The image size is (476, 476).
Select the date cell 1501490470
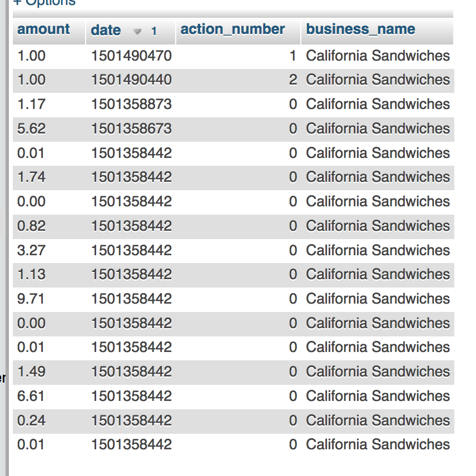click(x=131, y=56)
